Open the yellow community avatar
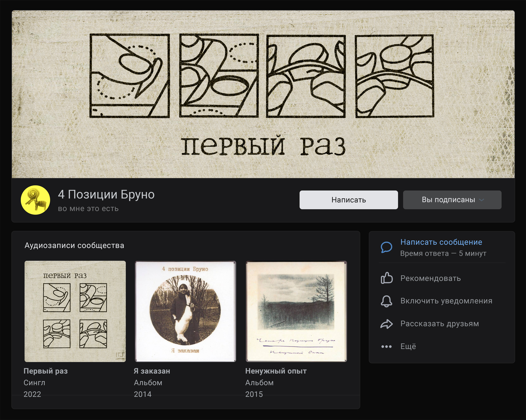This screenshot has height=420, width=526. pyautogui.click(x=36, y=200)
